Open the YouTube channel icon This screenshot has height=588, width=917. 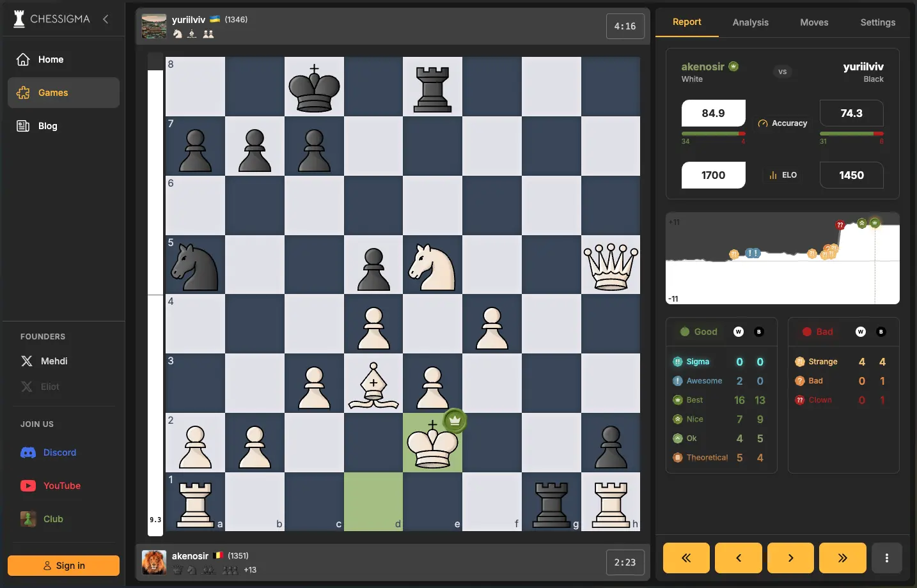coord(28,486)
